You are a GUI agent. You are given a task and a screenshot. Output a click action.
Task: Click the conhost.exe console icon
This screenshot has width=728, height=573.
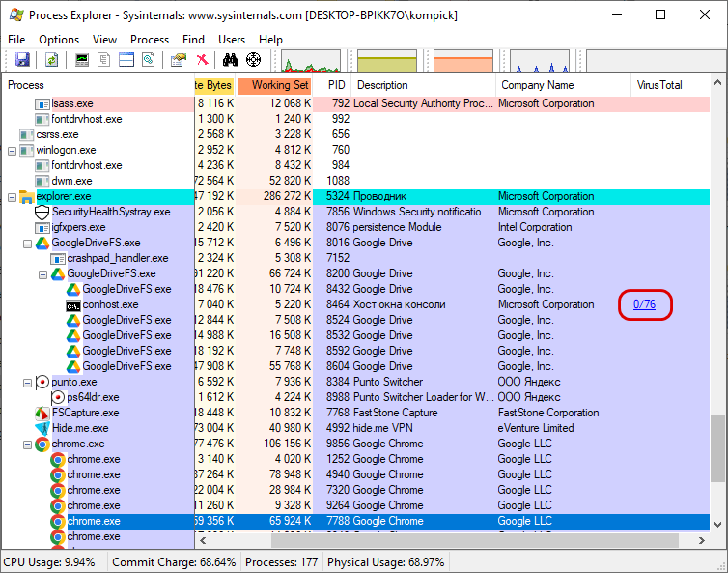72,305
